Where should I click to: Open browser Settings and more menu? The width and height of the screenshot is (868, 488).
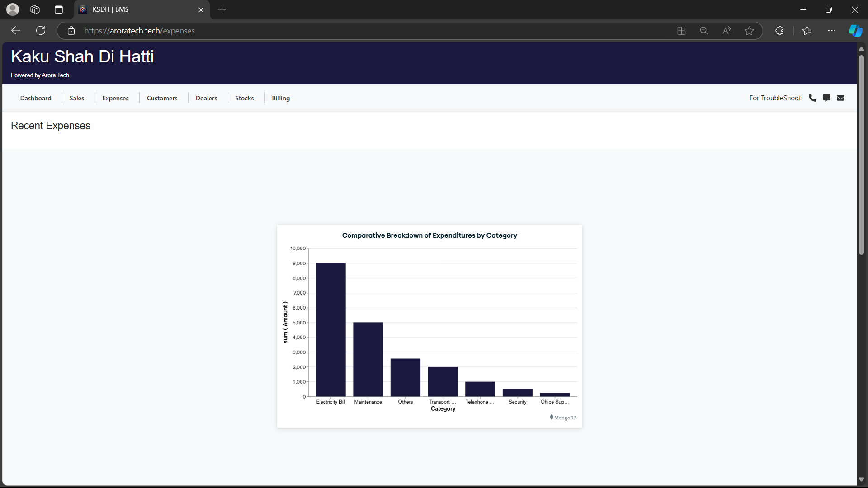click(831, 31)
